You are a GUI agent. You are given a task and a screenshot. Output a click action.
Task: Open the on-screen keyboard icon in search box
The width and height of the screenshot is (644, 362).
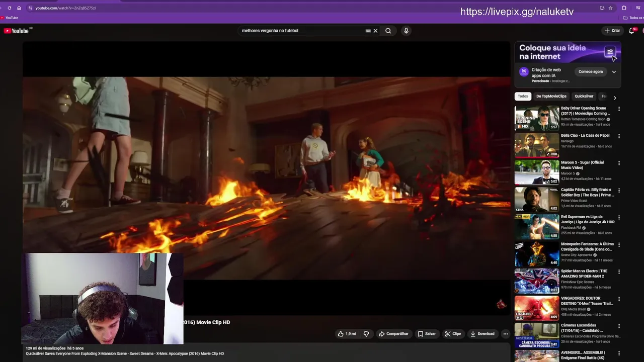[x=368, y=31]
